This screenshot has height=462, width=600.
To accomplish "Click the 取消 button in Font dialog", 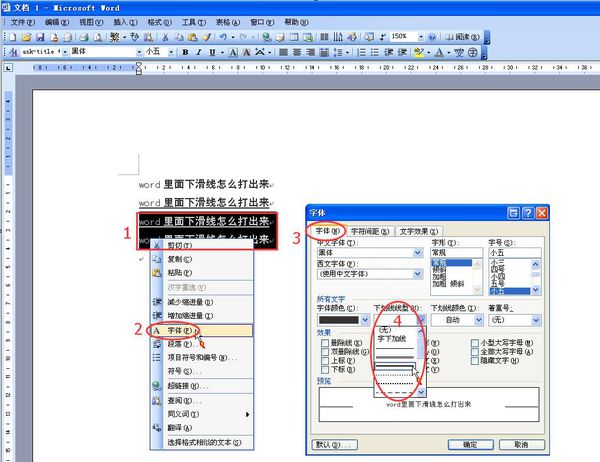I will pyautogui.click(x=521, y=445).
